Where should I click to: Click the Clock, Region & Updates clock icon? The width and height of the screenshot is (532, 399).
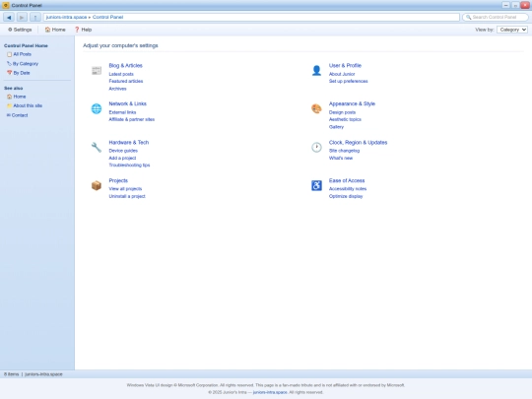point(316,147)
